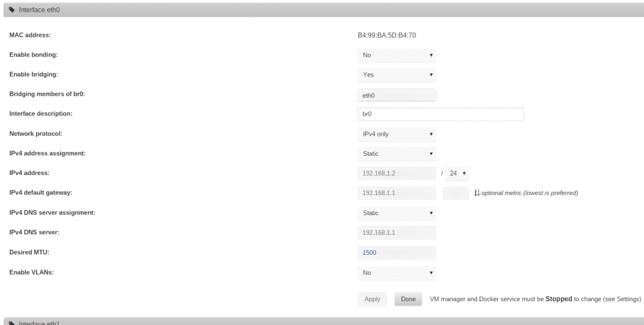The image size is (644, 325).
Task: Click the Enable VLANs label
Action: click(32, 272)
